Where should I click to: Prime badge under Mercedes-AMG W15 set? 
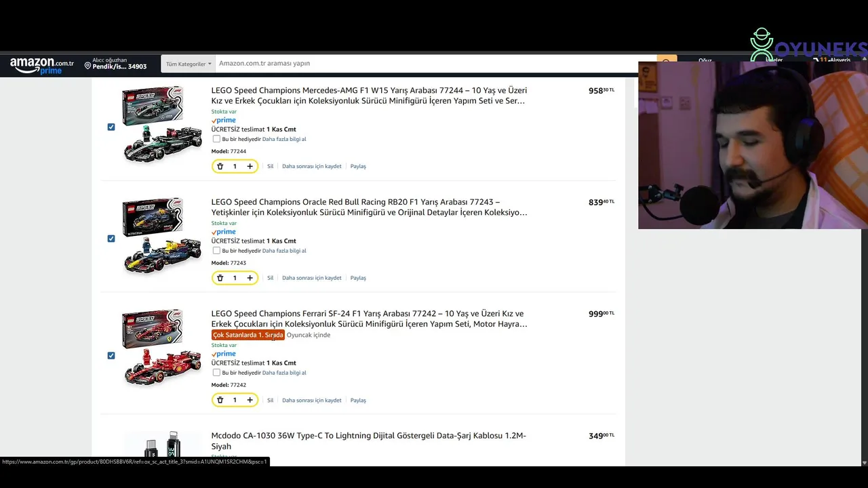[x=223, y=120]
